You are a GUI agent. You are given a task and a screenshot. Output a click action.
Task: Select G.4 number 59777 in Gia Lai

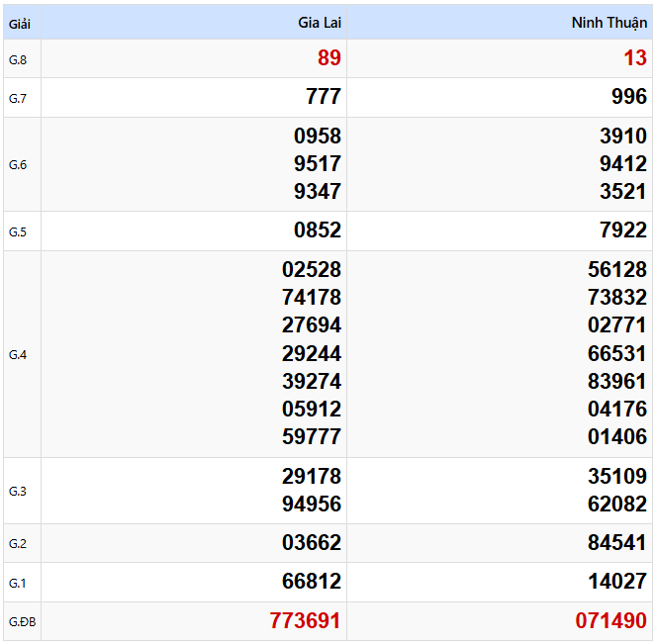[x=312, y=436]
